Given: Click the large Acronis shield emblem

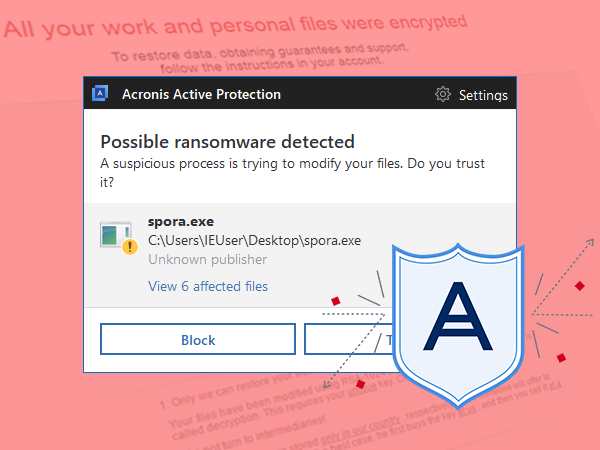Looking at the screenshot, I should coord(458,325).
